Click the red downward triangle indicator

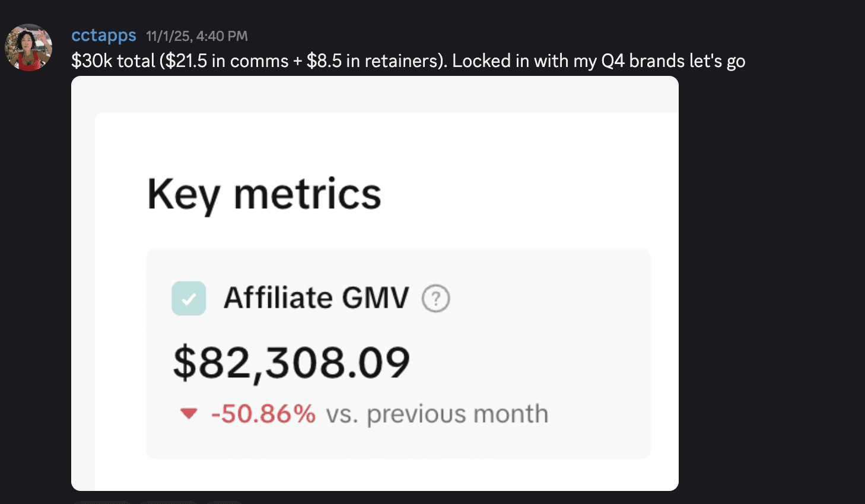click(189, 413)
